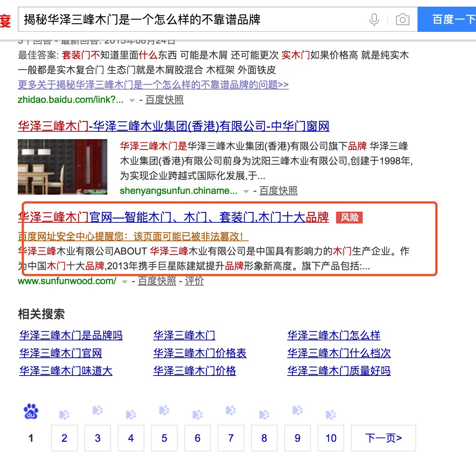Click the camera image search icon
Image resolution: width=476 pixels, height=461 pixels.
point(402,19)
